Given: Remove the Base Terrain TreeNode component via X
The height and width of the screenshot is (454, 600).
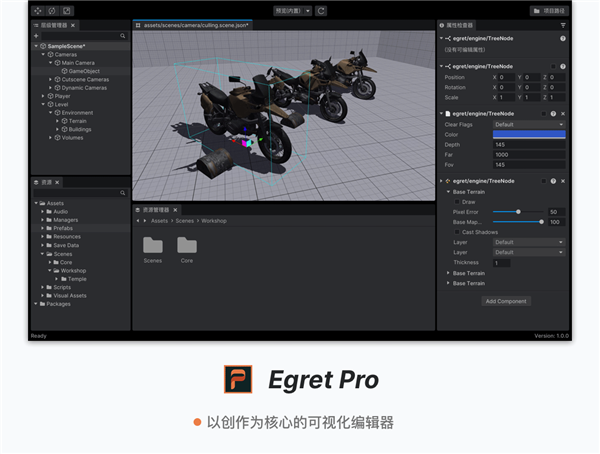Looking at the screenshot, I should [563, 181].
